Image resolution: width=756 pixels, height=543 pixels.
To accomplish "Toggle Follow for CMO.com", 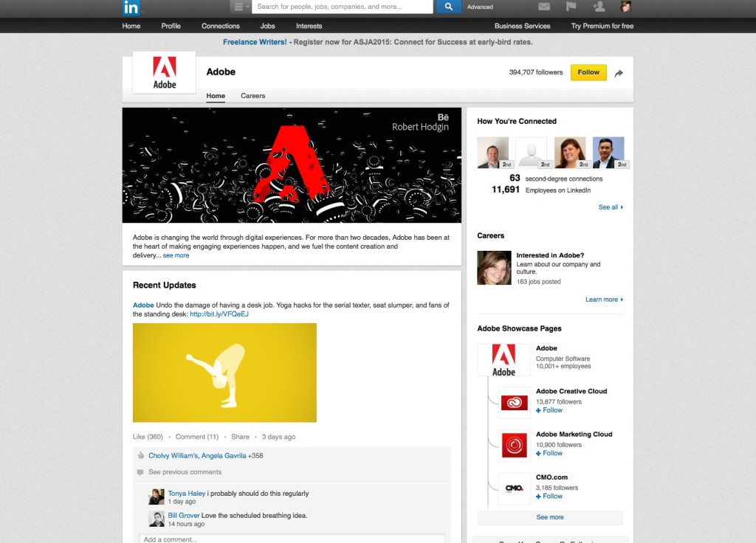I will click(x=549, y=496).
